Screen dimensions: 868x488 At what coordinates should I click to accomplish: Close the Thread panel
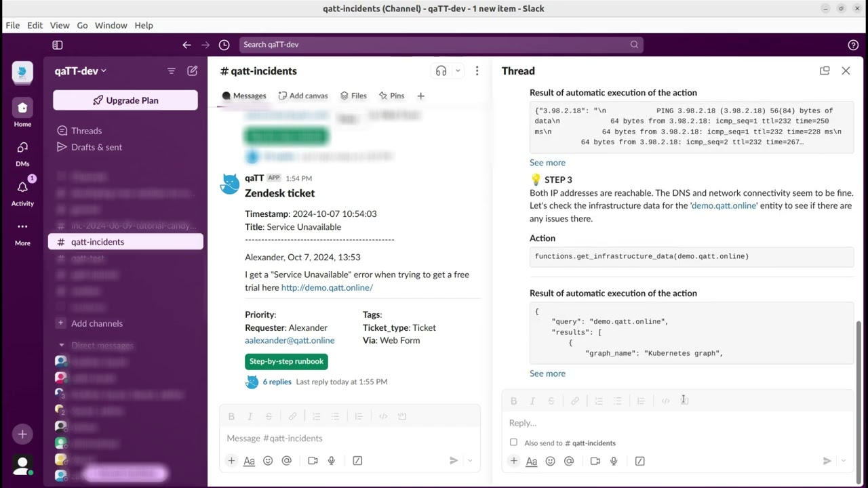click(x=846, y=71)
